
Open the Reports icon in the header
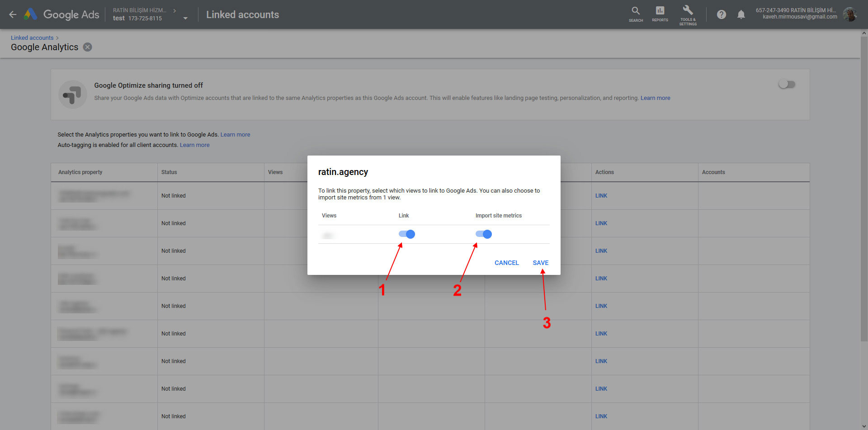[660, 14]
